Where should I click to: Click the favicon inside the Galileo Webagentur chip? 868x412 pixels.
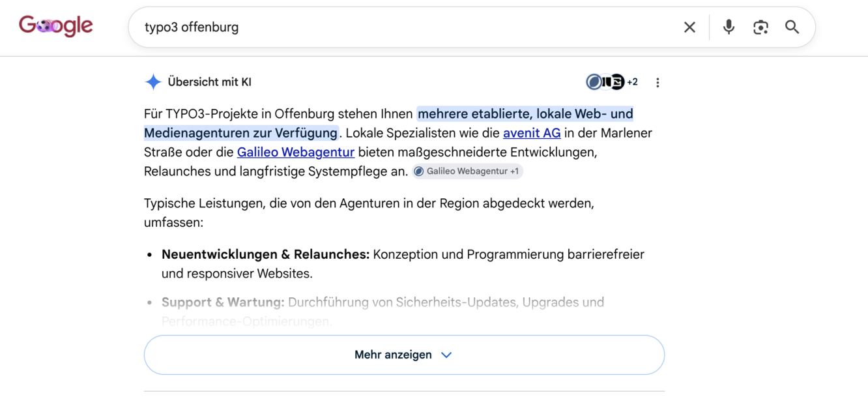419,171
